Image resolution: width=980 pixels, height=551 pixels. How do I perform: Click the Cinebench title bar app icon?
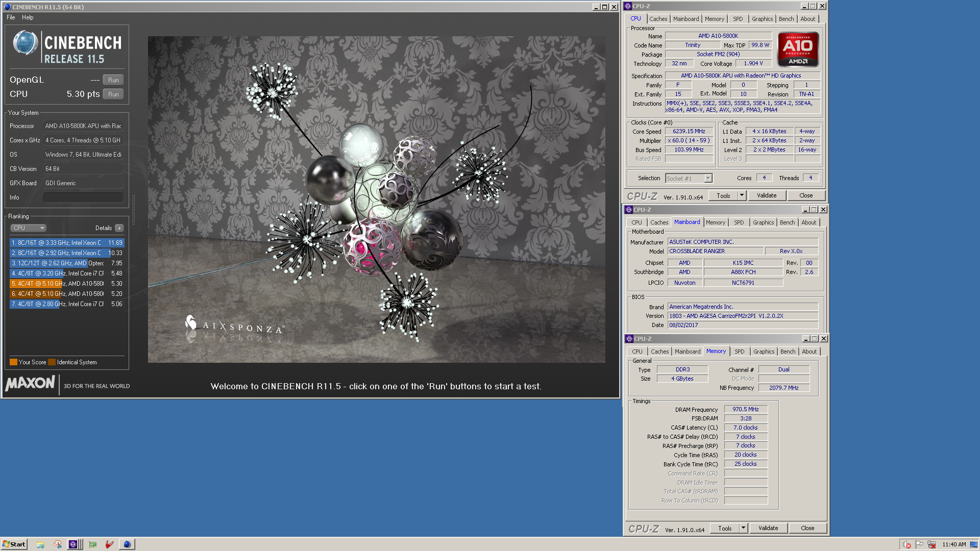pyautogui.click(x=7, y=7)
